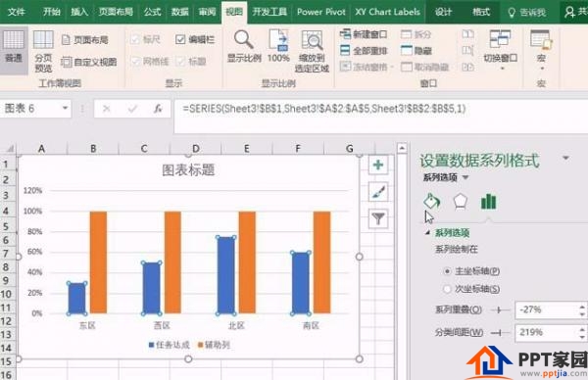Increase the Series Overlap -27% stepper value
This screenshot has height=380, width=588.
(x=581, y=307)
